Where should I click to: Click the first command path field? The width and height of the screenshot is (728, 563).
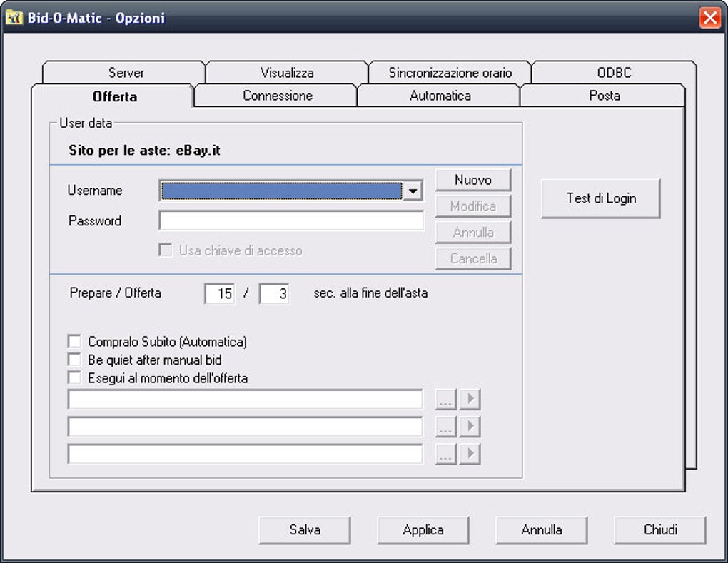(245, 400)
